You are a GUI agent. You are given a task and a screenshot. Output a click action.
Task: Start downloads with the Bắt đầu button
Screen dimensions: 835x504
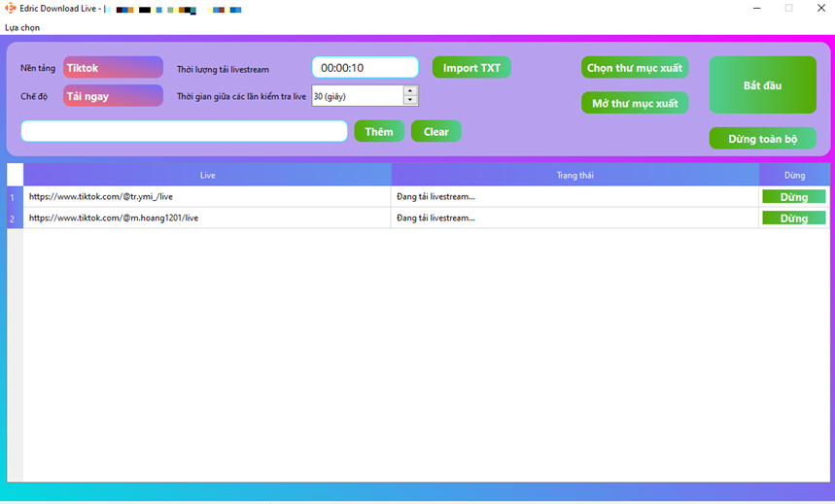(x=762, y=85)
